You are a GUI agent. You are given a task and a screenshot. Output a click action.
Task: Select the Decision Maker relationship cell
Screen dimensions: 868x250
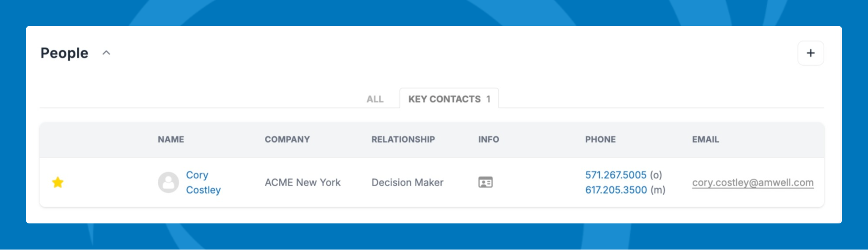point(407,183)
